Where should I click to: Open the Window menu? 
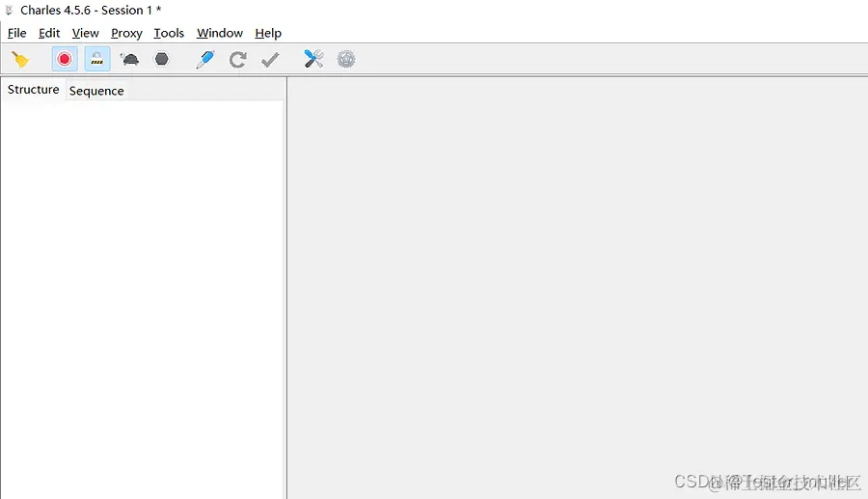coord(220,33)
